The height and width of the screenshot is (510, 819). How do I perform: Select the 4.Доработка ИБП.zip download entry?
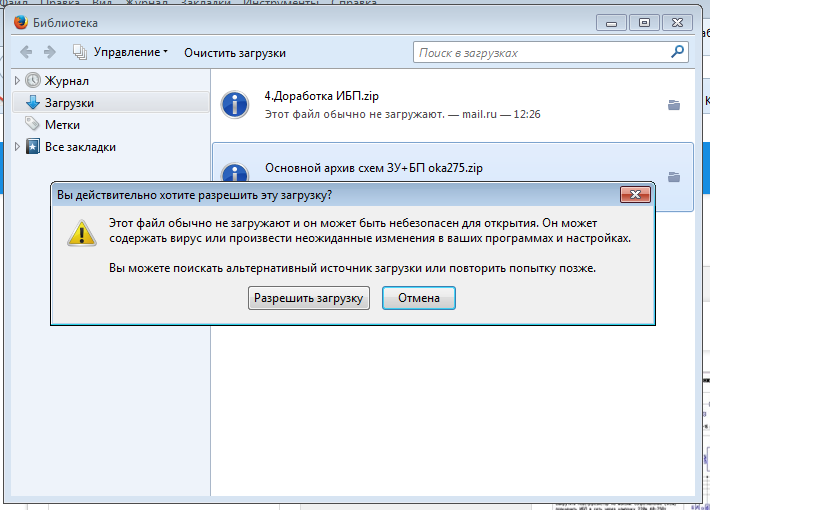[x=440, y=105]
